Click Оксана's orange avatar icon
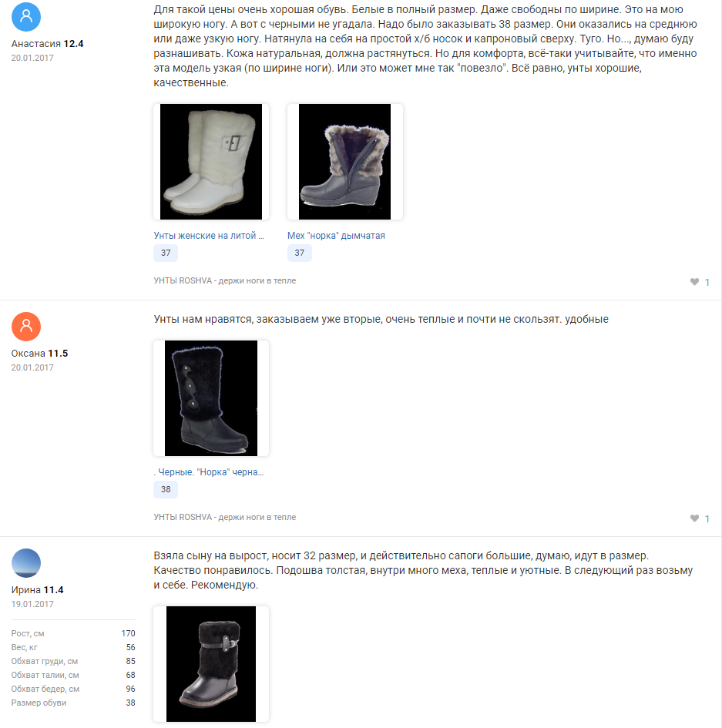The height and width of the screenshot is (728, 722). pyautogui.click(x=26, y=327)
